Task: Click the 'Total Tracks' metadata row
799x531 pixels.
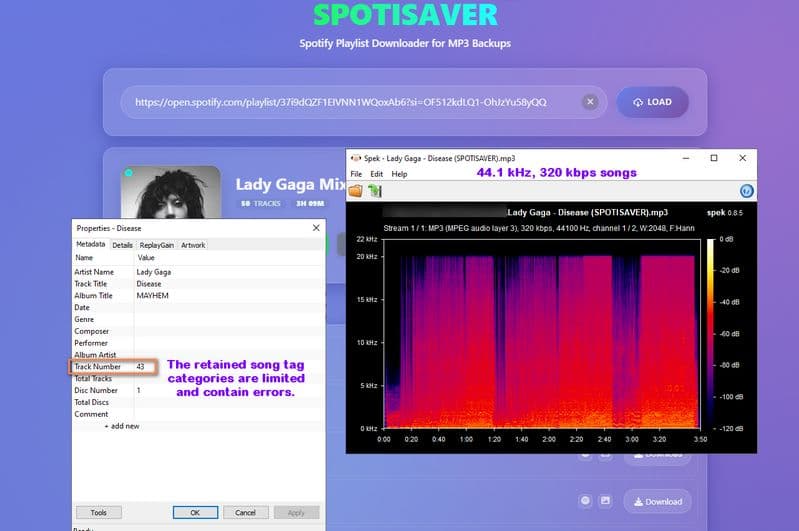Action: point(198,378)
